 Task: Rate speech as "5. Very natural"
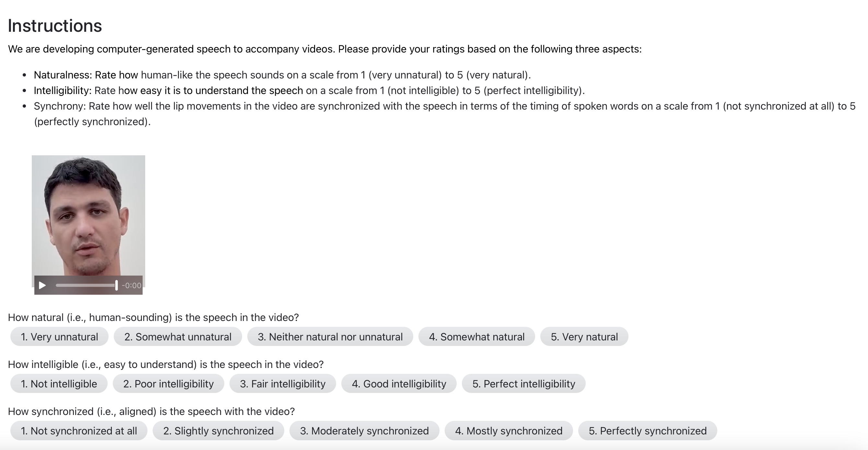pos(584,337)
